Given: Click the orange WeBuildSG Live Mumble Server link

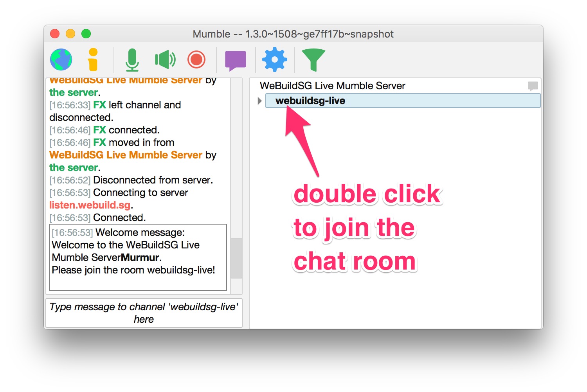Looking at the screenshot, I should tap(126, 155).
